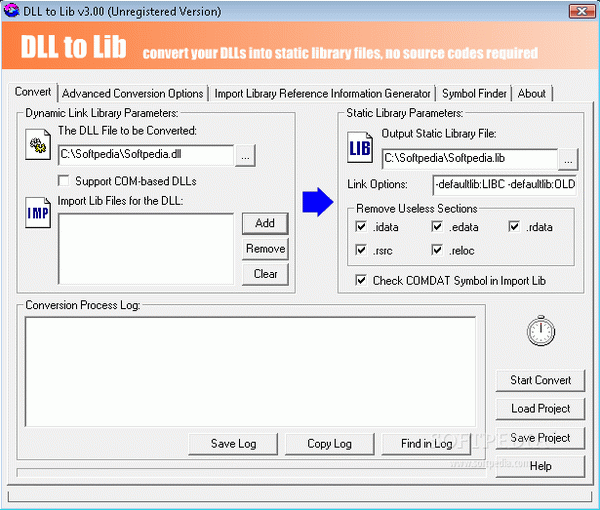Toggle Check COMDAT Symbol in Import Lib
Image resolution: width=600 pixels, height=510 pixels.
361,280
